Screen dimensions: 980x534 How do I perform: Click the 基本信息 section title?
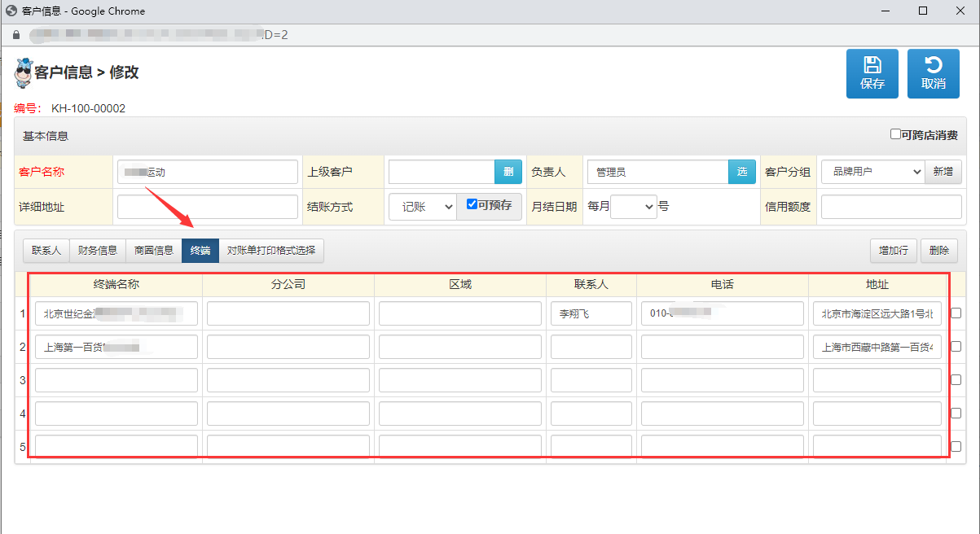(46, 136)
